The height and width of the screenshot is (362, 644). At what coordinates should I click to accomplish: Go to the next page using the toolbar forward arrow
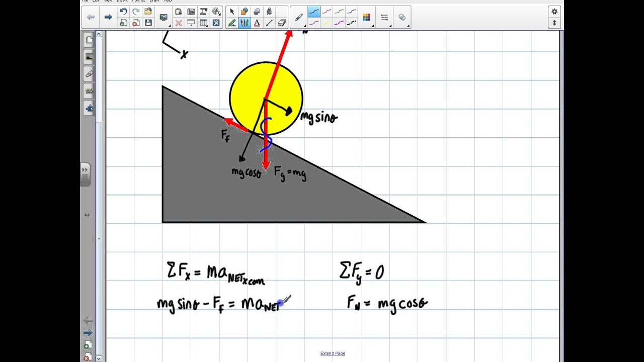(x=108, y=17)
